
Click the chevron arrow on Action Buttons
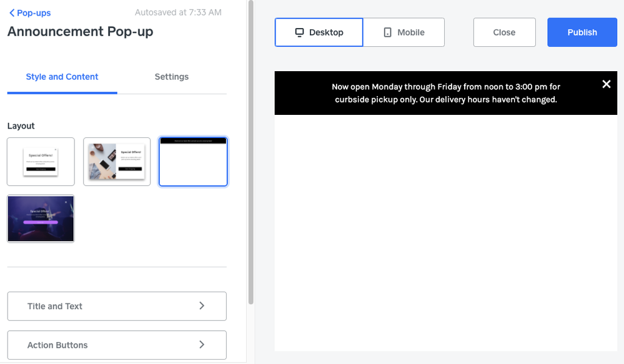coord(202,345)
